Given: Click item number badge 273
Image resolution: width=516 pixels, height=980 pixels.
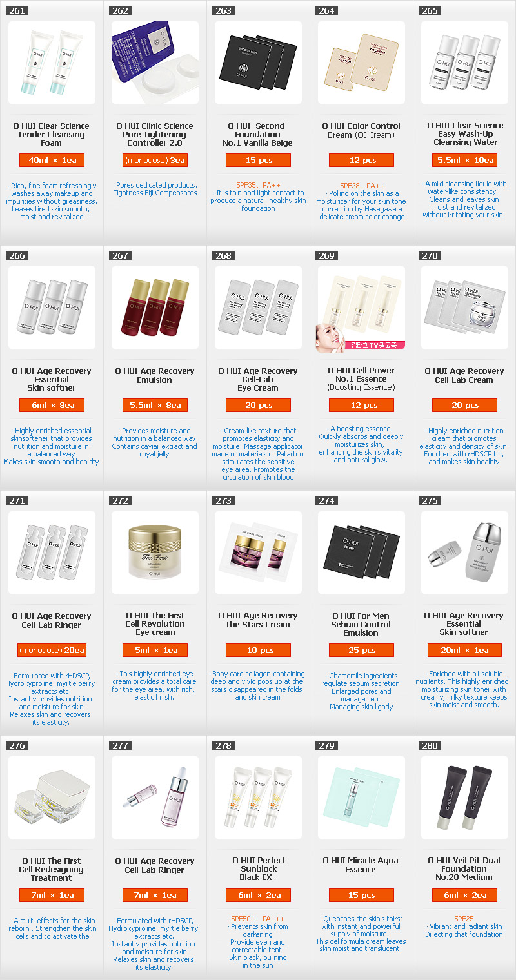Looking at the screenshot, I should [x=224, y=501].
